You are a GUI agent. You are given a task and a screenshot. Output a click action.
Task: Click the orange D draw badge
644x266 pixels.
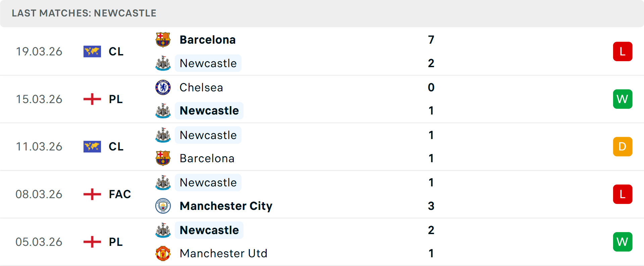[x=623, y=146]
